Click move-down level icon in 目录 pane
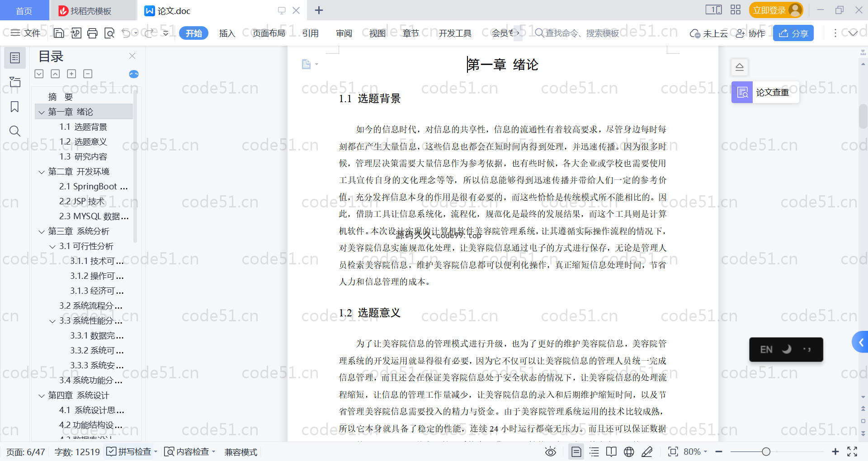The height and width of the screenshot is (461, 868). (39, 74)
